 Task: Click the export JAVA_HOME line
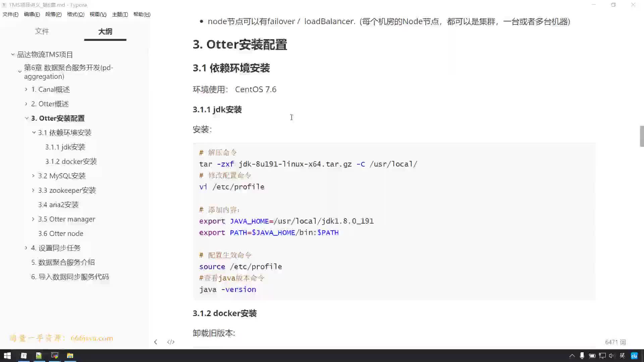click(x=286, y=221)
